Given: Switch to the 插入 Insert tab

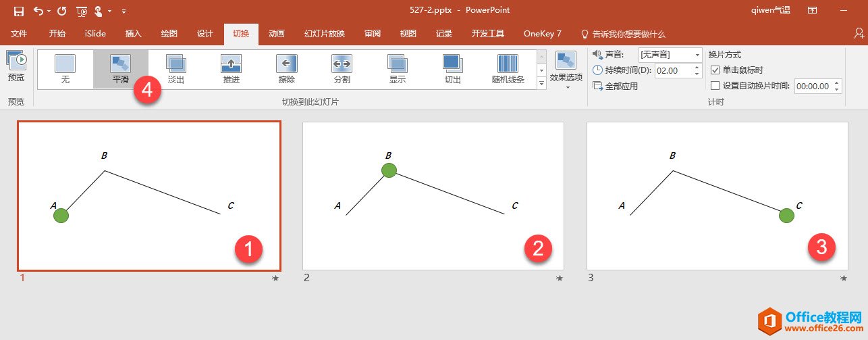Looking at the screenshot, I should [x=134, y=34].
